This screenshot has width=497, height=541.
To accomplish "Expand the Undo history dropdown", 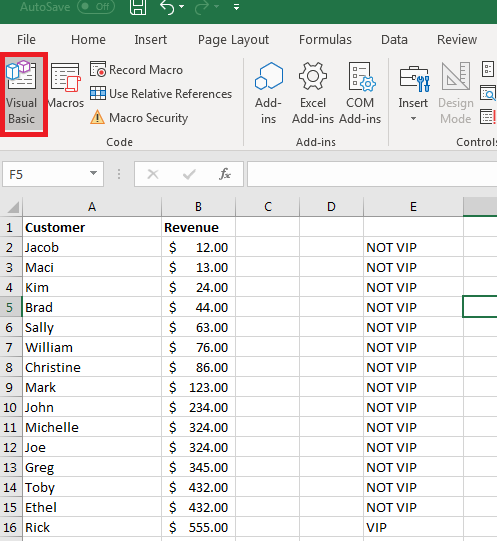I will [x=182, y=7].
